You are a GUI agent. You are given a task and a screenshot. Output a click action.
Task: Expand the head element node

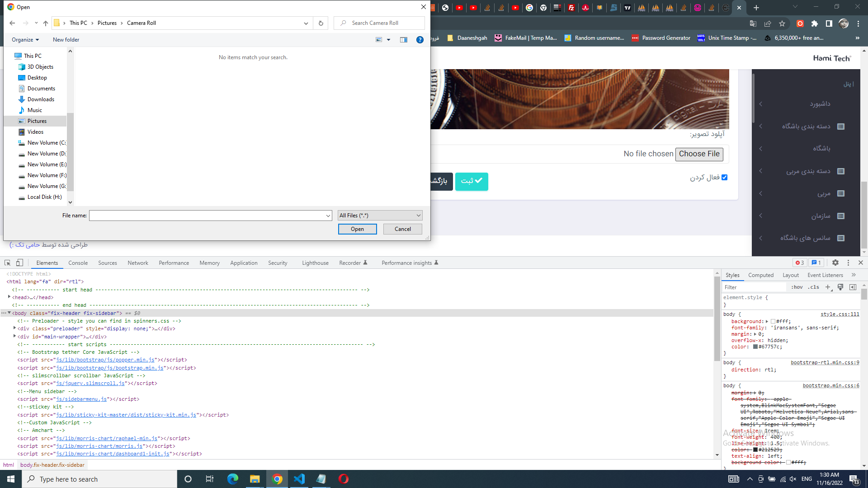pos(9,297)
